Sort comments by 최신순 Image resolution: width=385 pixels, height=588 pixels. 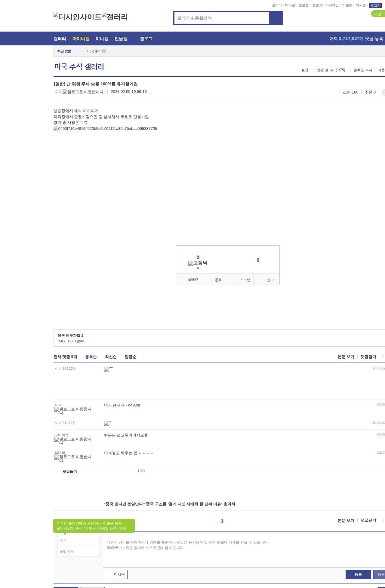click(111, 357)
